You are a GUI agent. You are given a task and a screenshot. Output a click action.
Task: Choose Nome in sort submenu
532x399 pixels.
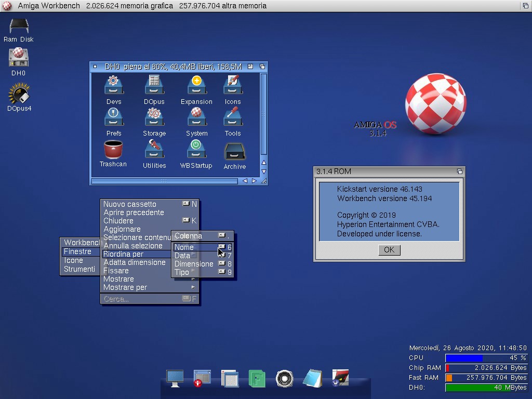click(x=184, y=247)
